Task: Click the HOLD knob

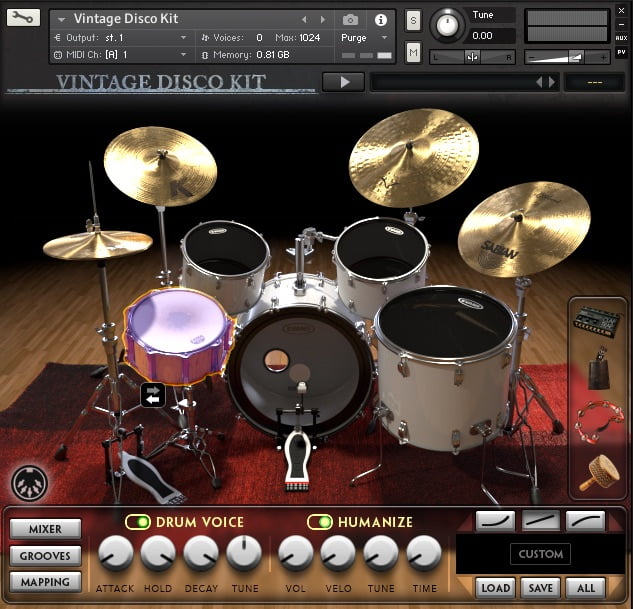Action: (158, 553)
